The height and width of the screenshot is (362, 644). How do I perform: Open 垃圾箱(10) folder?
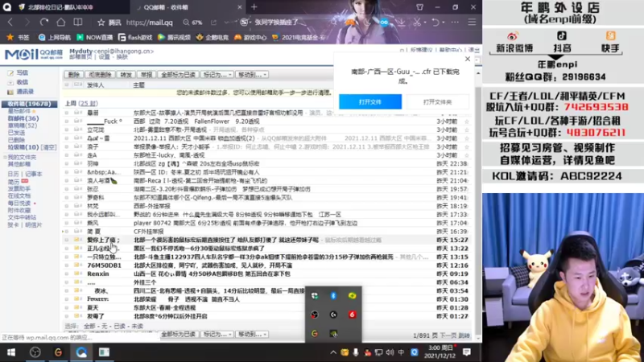23,147
